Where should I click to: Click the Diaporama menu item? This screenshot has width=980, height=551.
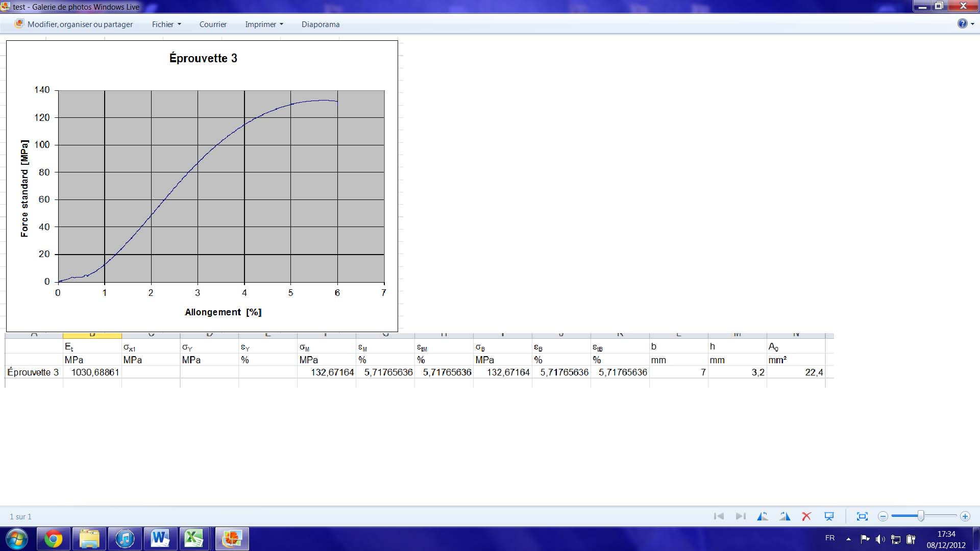coord(321,24)
